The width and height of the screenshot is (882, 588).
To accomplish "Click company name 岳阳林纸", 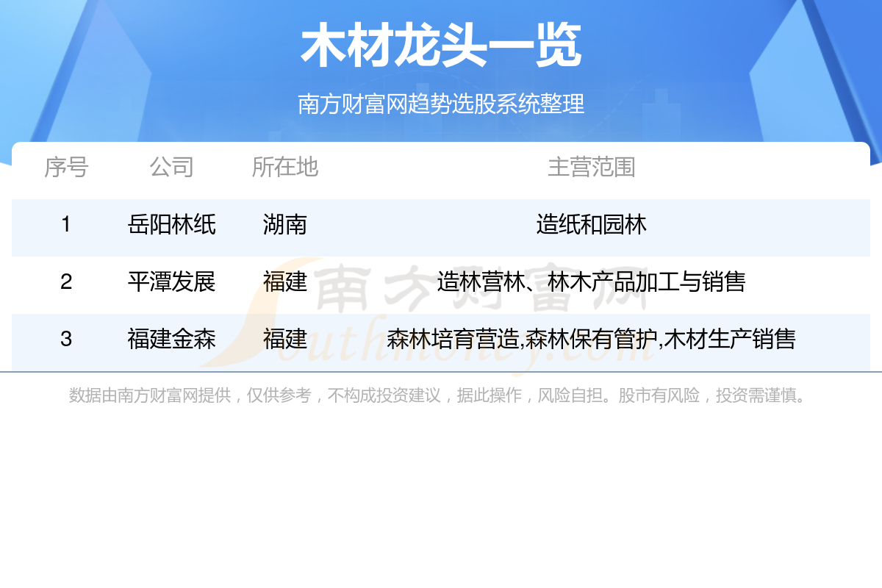I will [x=171, y=224].
